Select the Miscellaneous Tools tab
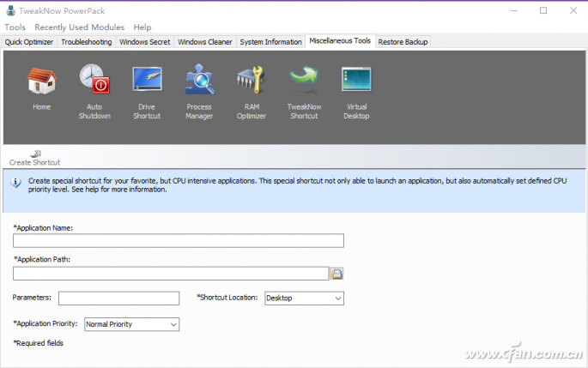 point(340,41)
